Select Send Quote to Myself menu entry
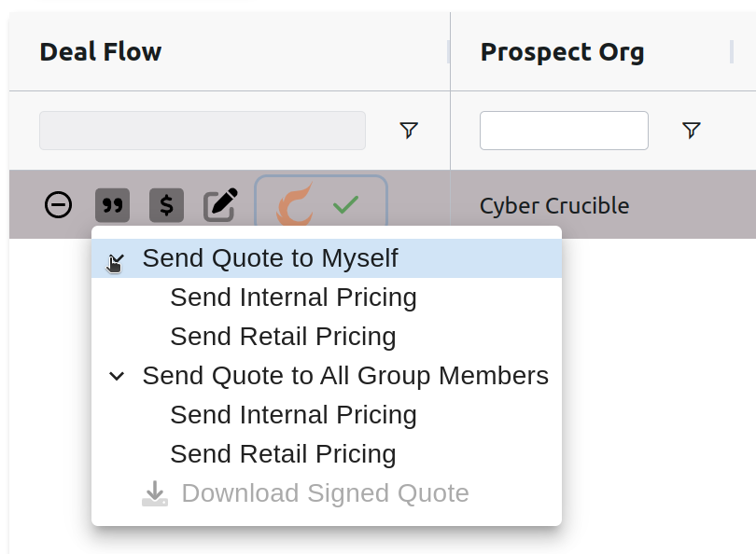The image size is (756, 554). [327, 258]
